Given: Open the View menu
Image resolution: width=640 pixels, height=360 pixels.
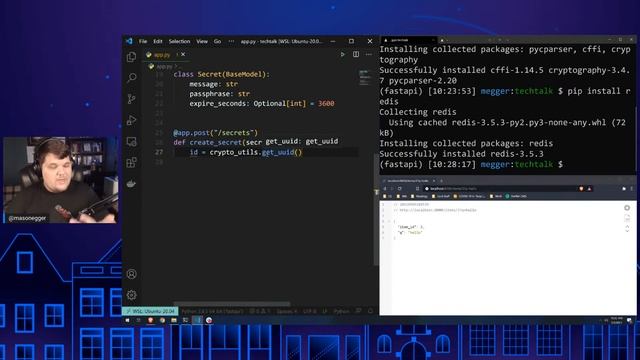Looking at the screenshot, I should point(202,41).
